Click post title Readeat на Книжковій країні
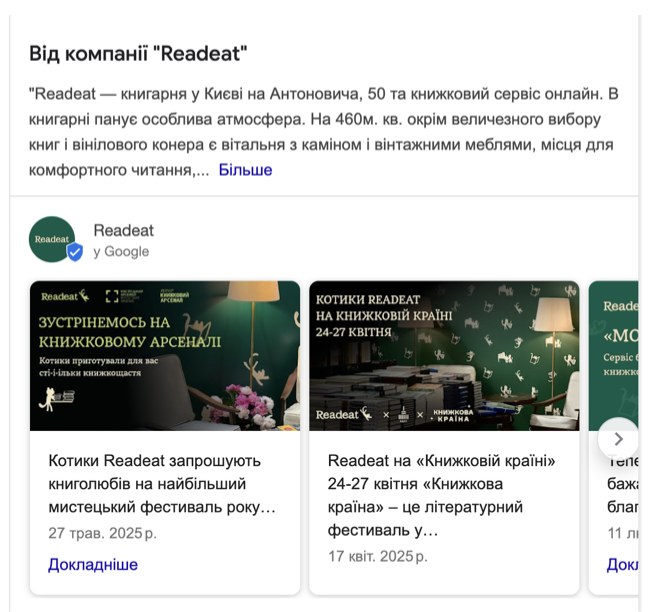 click(441, 495)
